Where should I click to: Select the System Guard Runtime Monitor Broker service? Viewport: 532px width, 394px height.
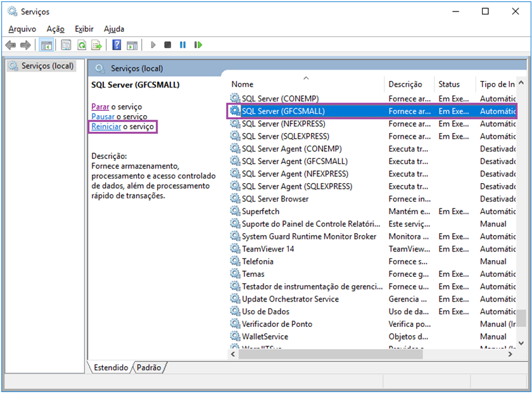372,236
